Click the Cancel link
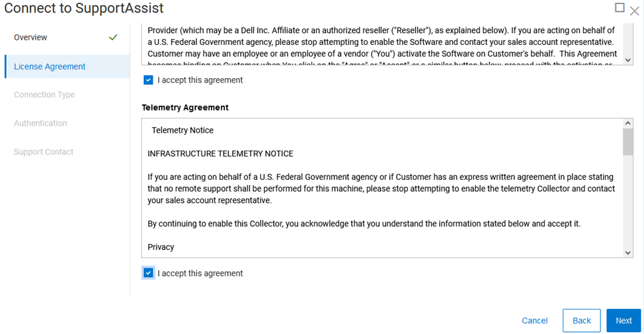Screen dimensions: 644x334 click(x=534, y=321)
